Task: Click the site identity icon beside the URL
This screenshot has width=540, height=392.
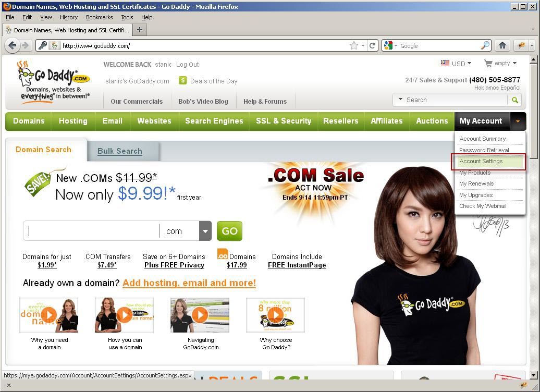Action: [54, 45]
